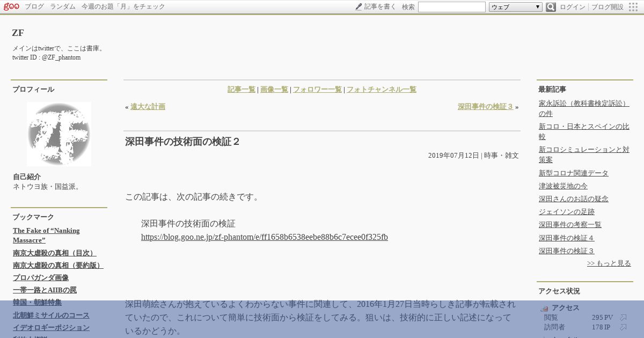Click >> もっと見る under recent posts

coord(609,263)
